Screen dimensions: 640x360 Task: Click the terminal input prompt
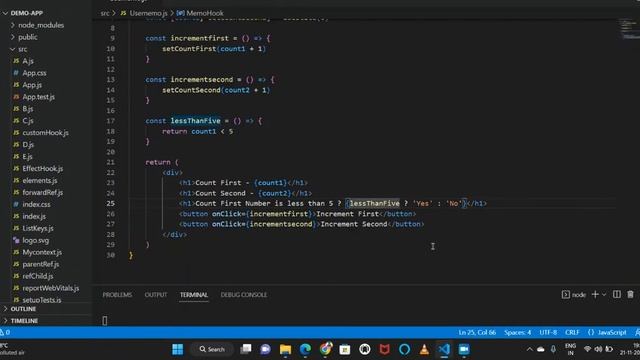(x=105, y=320)
